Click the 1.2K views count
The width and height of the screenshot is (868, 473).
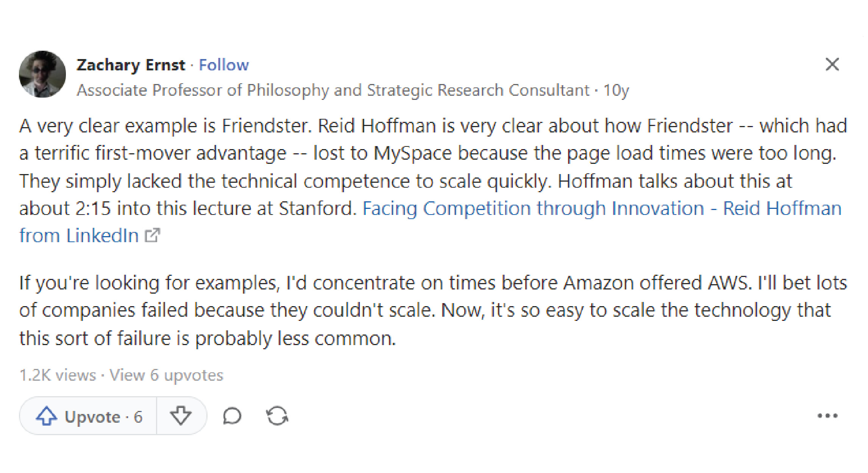point(58,375)
